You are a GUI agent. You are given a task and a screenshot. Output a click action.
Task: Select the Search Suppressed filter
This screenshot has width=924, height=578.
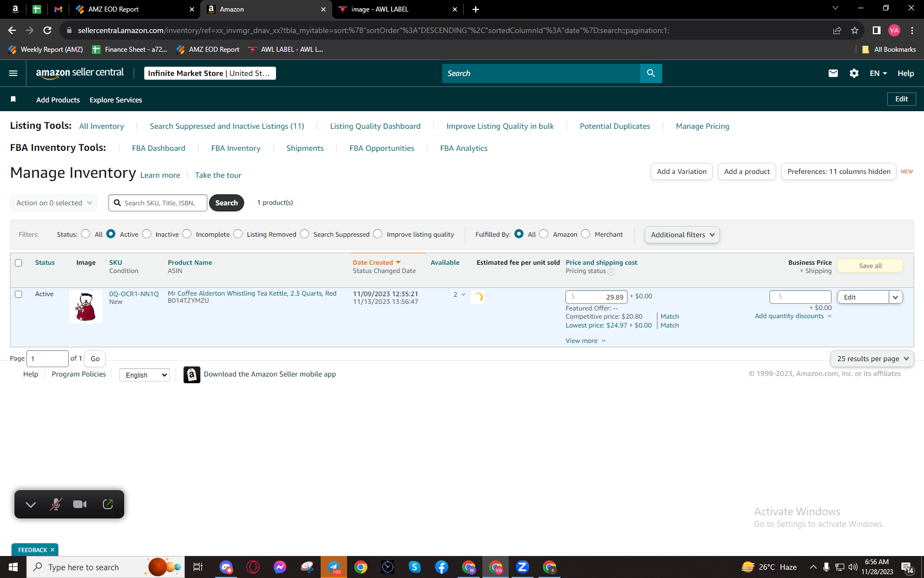(304, 234)
